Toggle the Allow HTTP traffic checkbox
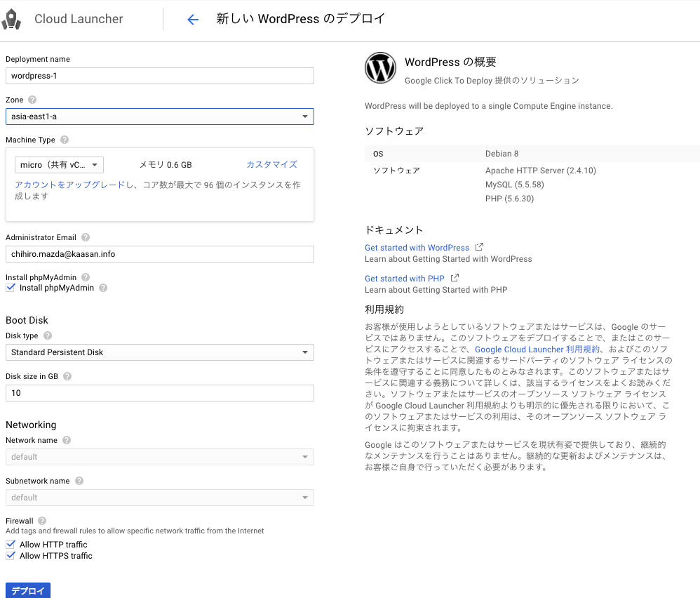The image size is (700, 598). coord(11,545)
